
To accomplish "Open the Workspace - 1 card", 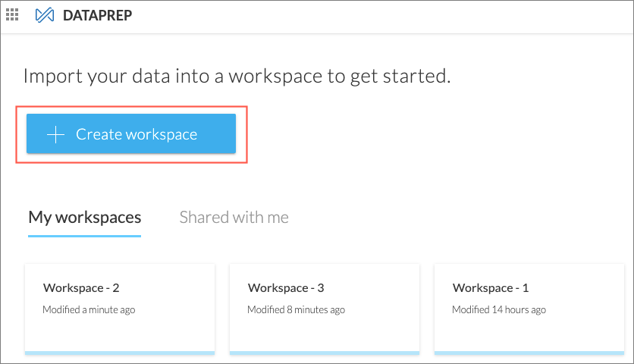I will pyautogui.click(x=529, y=318).
